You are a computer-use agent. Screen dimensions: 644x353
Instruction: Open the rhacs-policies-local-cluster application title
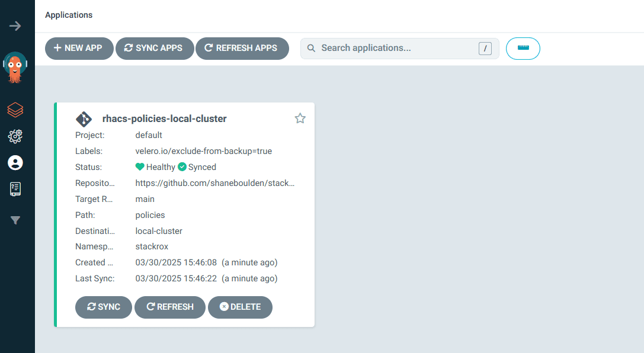164,119
